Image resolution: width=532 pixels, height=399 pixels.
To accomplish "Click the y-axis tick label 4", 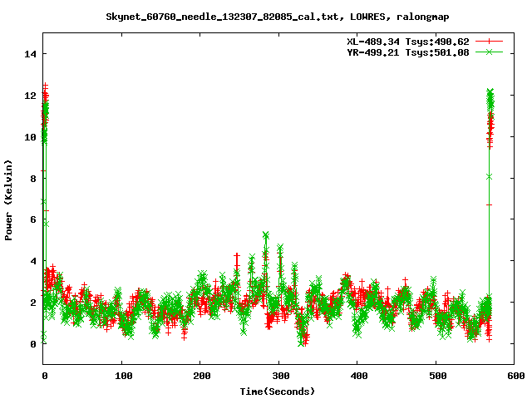I will coord(33,261).
